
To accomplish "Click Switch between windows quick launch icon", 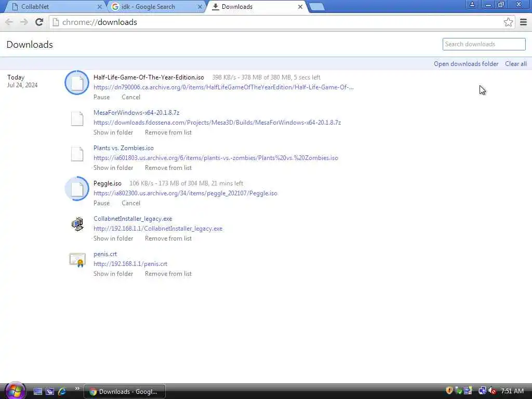I will pos(50,391).
